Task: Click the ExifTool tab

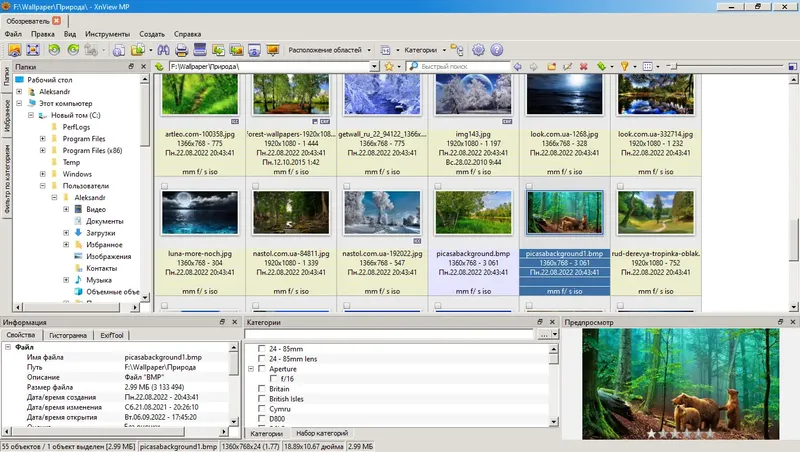Action: [112, 336]
